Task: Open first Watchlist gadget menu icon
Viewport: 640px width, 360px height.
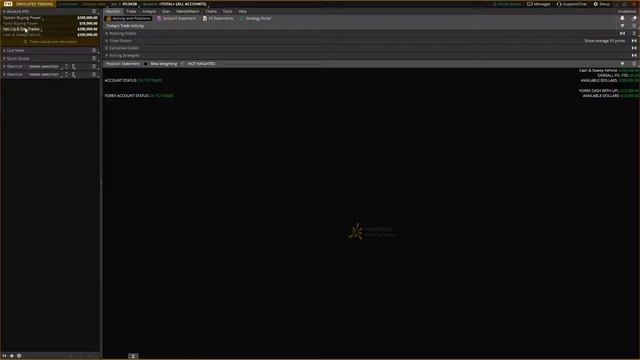Action: pyautogui.click(x=94, y=67)
